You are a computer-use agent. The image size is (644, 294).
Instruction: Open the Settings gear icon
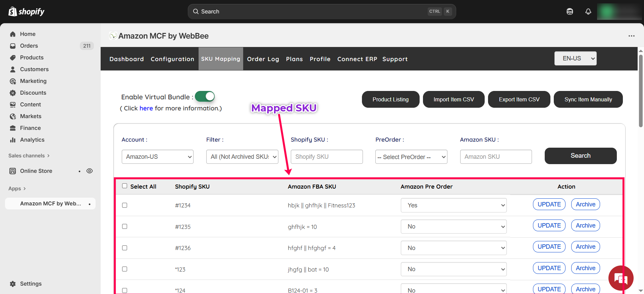click(x=13, y=284)
